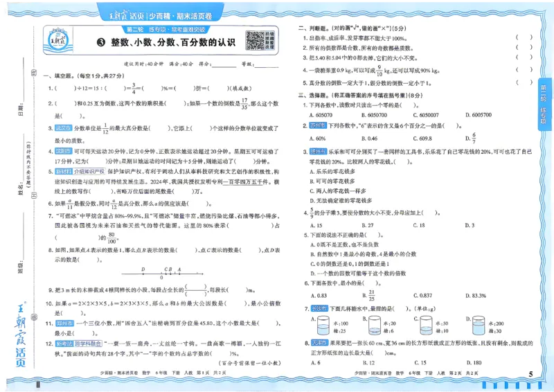554x392 pixels.
Task: Click the 姓名 blank in the left margin
Action: pyautogui.click(x=25, y=159)
